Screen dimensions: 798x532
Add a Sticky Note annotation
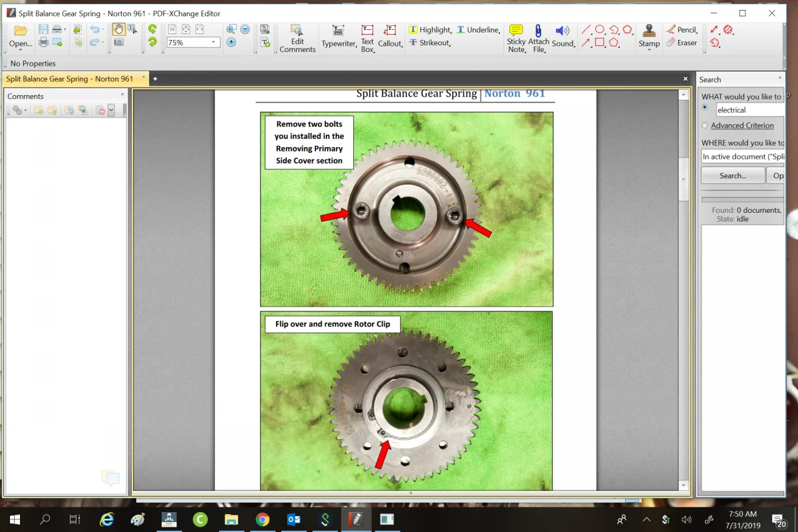tap(516, 37)
